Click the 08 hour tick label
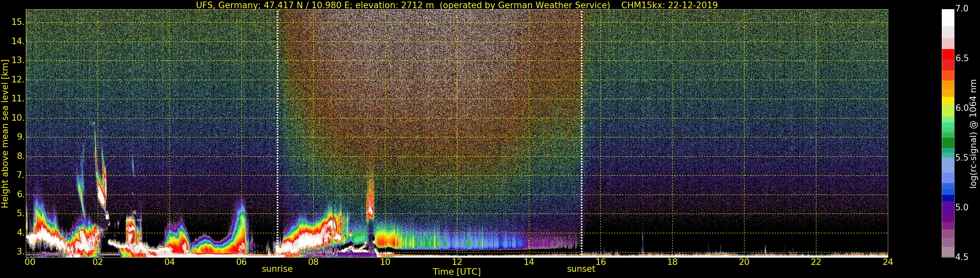Image resolution: width=980 pixels, height=278 pixels. point(313,262)
